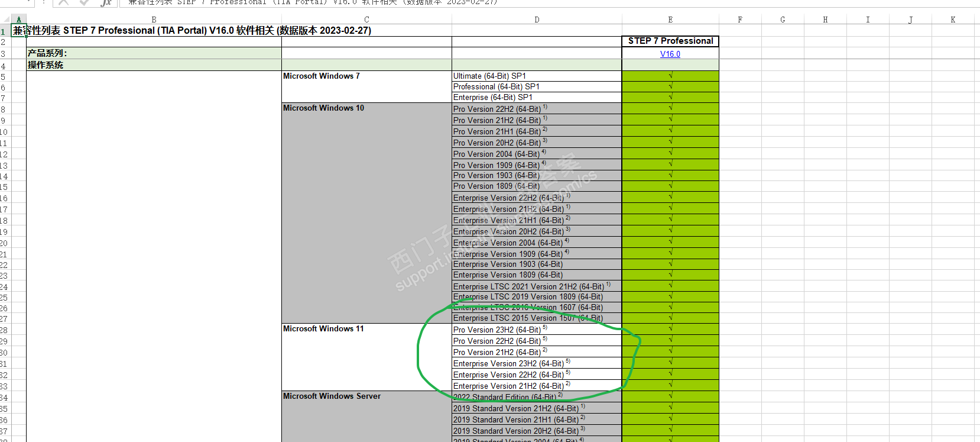980x442 pixels.
Task: Click 'Pro Version 2004 (64-Bit)' cell
Action: (537, 154)
